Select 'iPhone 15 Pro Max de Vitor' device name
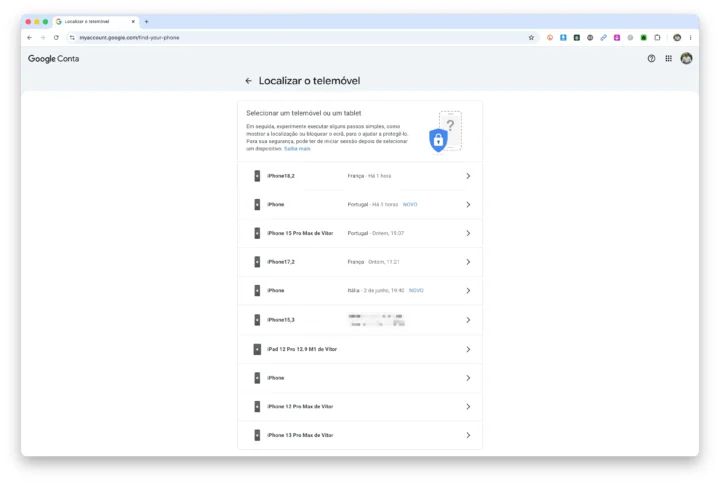This screenshot has width=720, height=484. pos(300,233)
